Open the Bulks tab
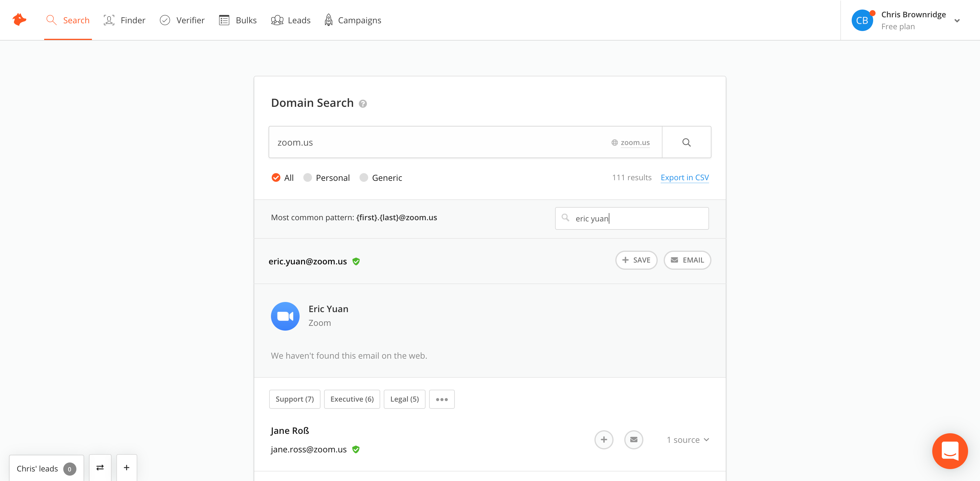980x481 pixels. point(238,20)
